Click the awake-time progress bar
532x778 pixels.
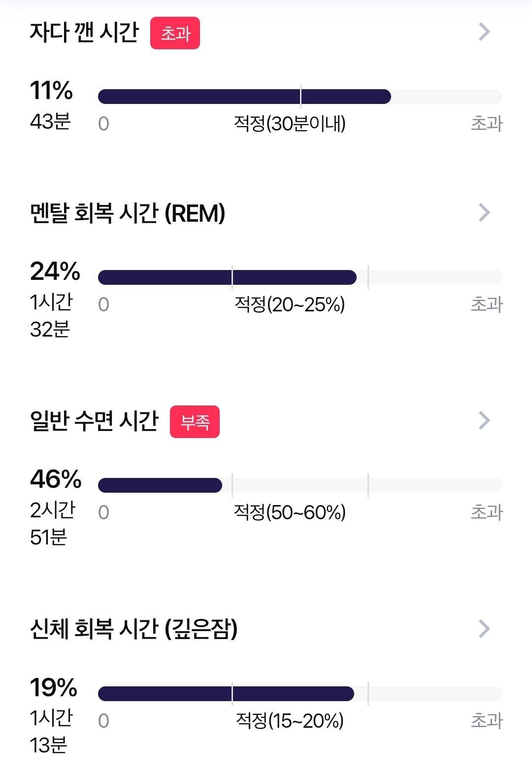tap(300, 97)
